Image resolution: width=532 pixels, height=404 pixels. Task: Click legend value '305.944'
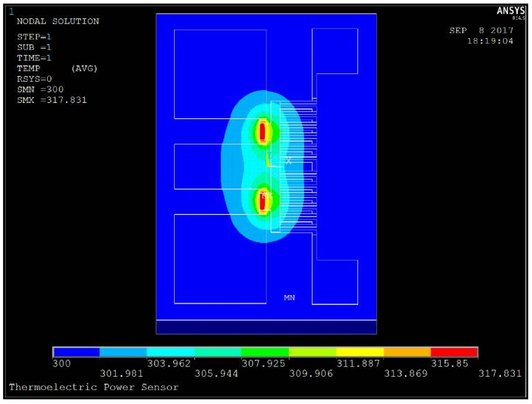tap(217, 373)
